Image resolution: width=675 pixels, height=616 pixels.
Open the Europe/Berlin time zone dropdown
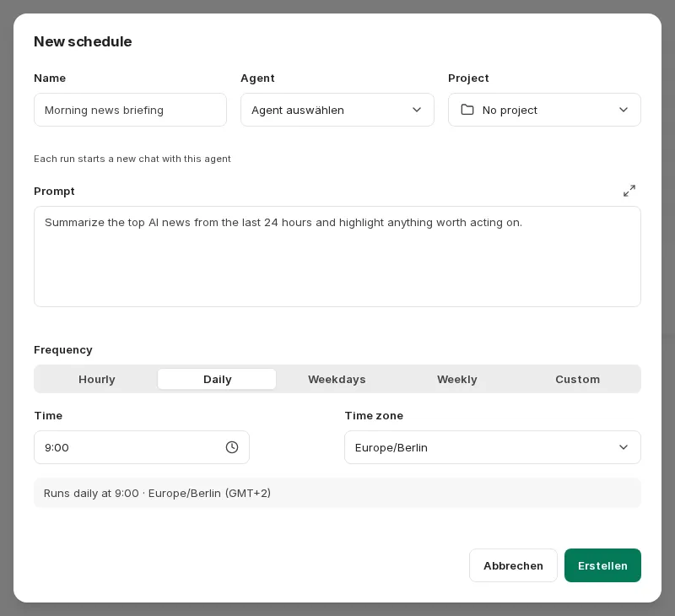[x=493, y=447]
